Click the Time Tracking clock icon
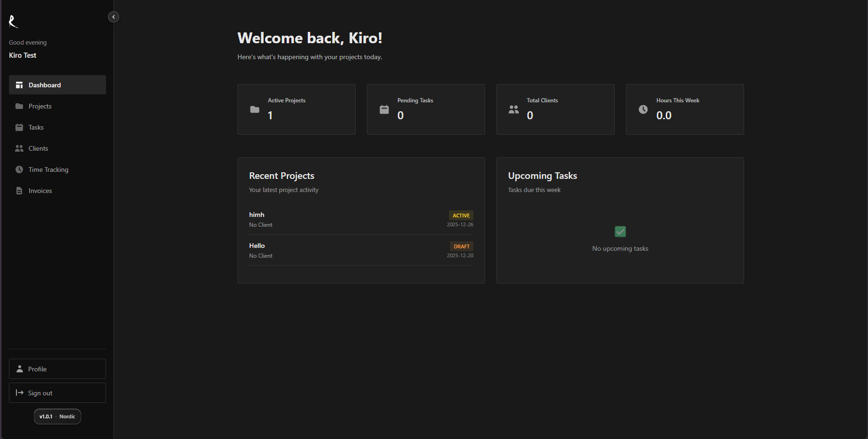The image size is (868, 439). [19, 169]
